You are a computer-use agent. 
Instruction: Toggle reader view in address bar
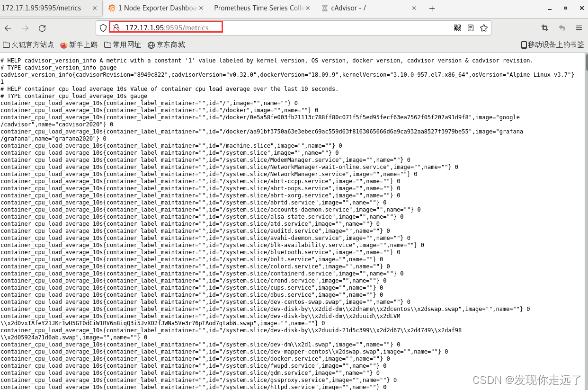(x=471, y=28)
